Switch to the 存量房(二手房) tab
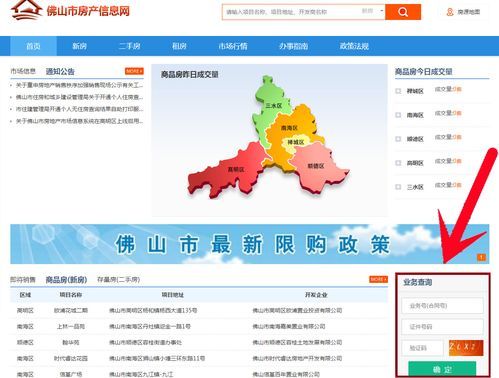The height and width of the screenshot is (378, 499). tap(118, 279)
